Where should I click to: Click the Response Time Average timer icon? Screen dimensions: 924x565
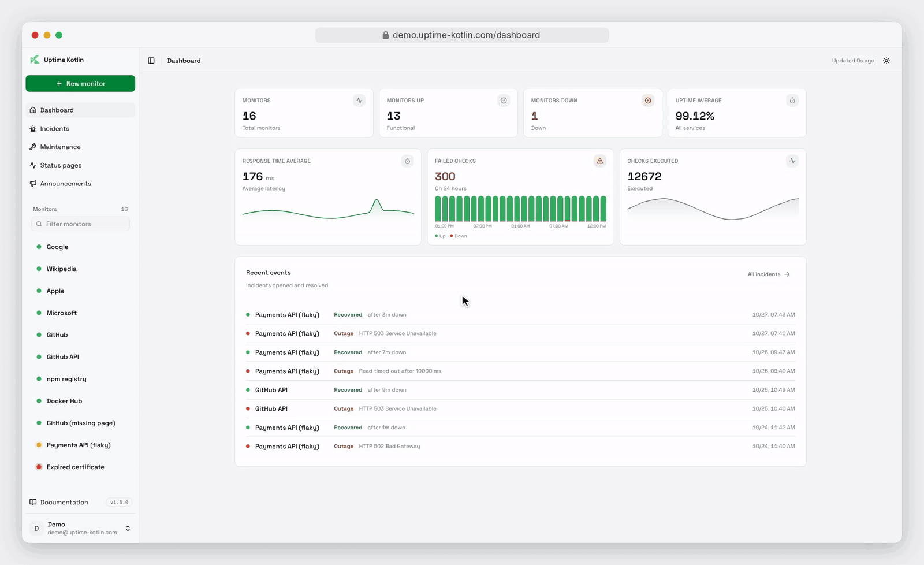(x=407, y=161)
